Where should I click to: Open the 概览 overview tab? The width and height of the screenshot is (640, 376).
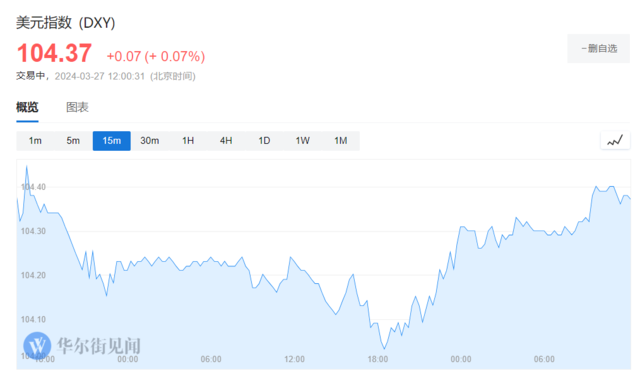pos(27,107)
